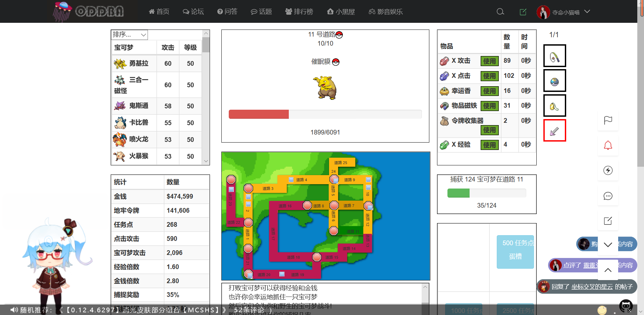Click the 火暴猴 row name
This screenshot has height=315, width=644.
click(x=139, y=156)
